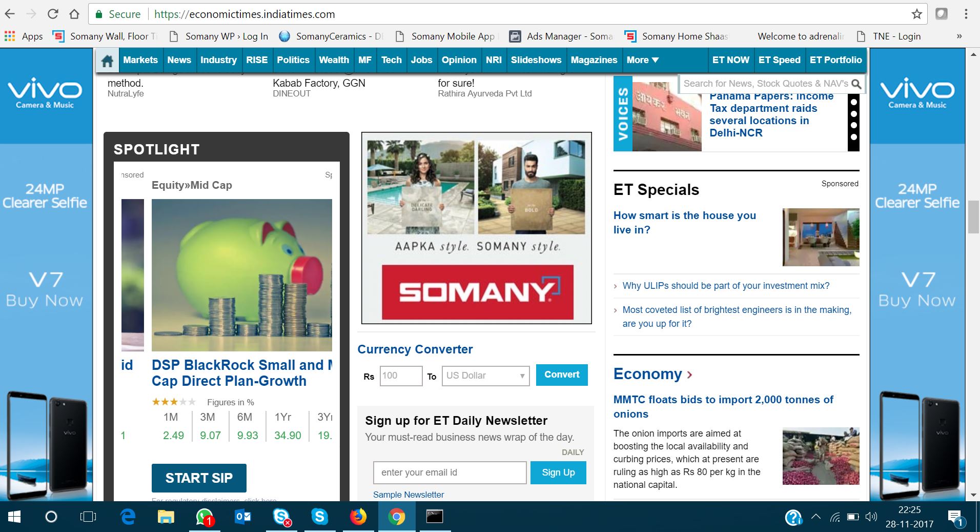Screen dimensions: 980x532
Task: Open Chrome's three-dot menu
Action: point(966,14)
